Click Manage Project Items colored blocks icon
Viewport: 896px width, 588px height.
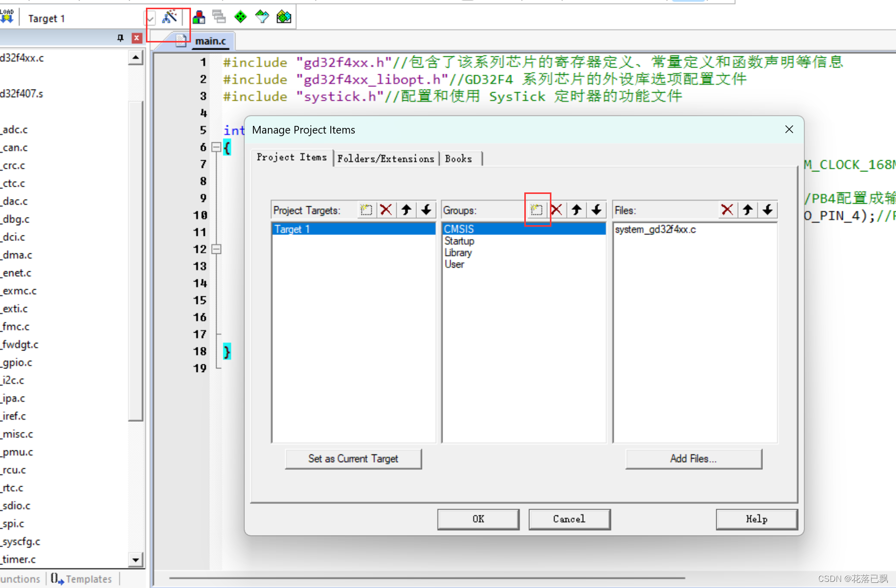pos(199,17)
